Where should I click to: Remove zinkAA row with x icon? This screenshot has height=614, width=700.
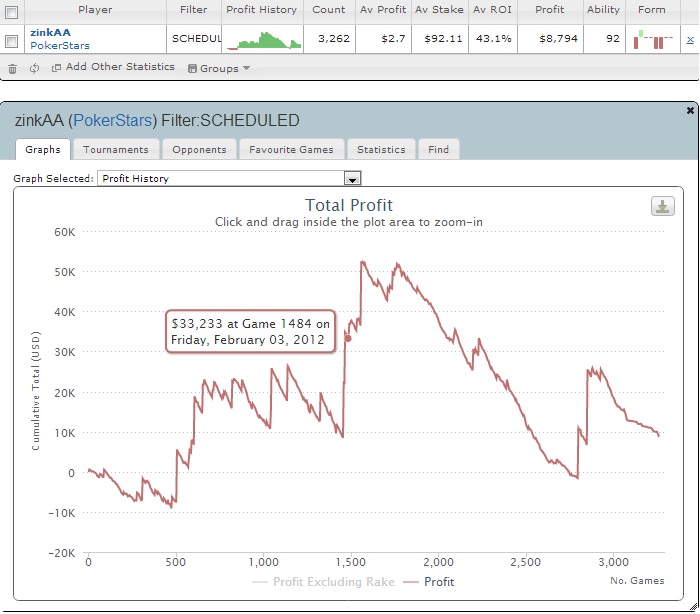coord(690,40)
